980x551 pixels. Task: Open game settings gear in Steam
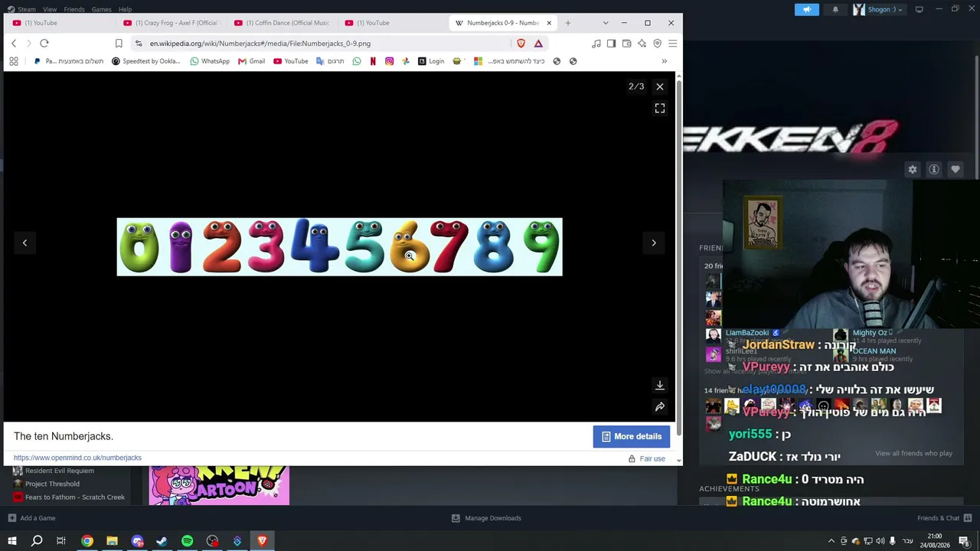pos(912,169)
